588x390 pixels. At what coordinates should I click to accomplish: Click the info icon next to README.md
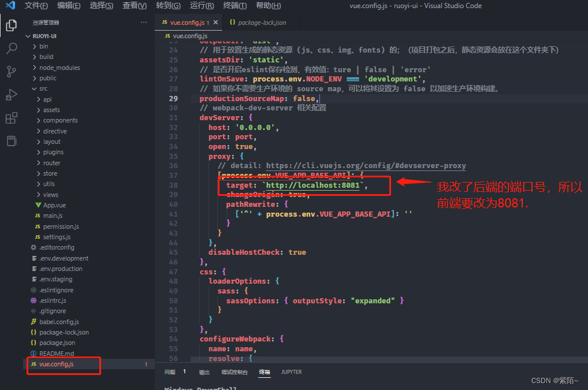coord(34,354)
